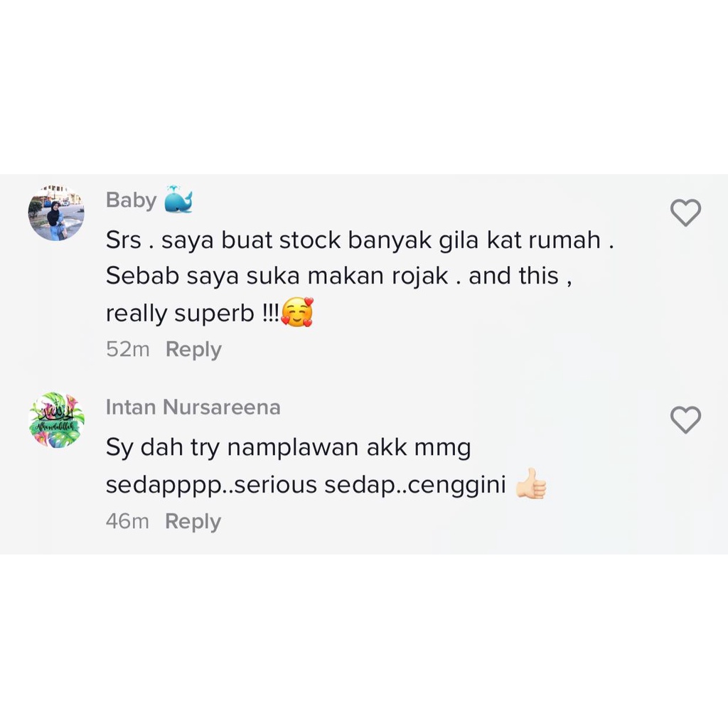This screenshot has height=728, width=728.
Task: Click the whale emoji next to Baby
Action: [178, 199]
